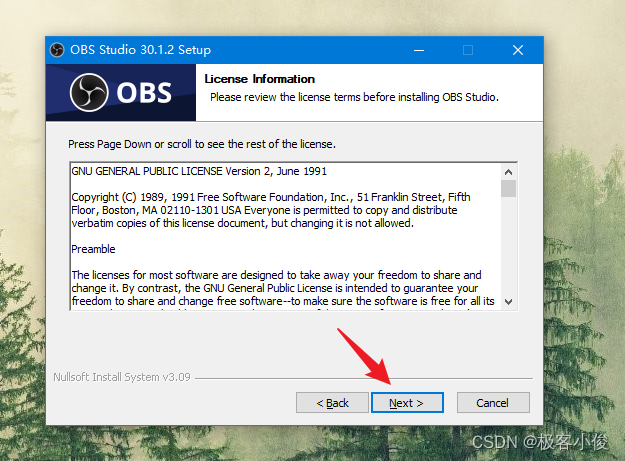625x461 pixels.
Task: Click the OBS logo banner image
Action: point(121,92)
